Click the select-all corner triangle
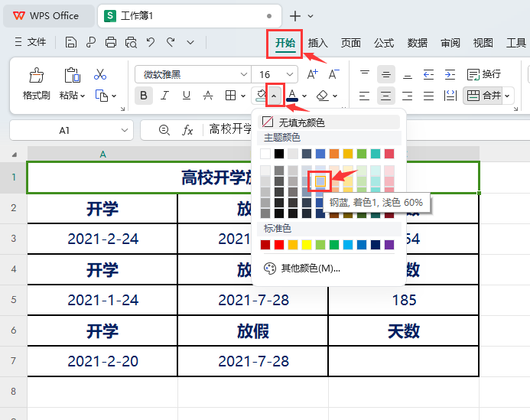This screenshot has height=420, width=530. 14,155
